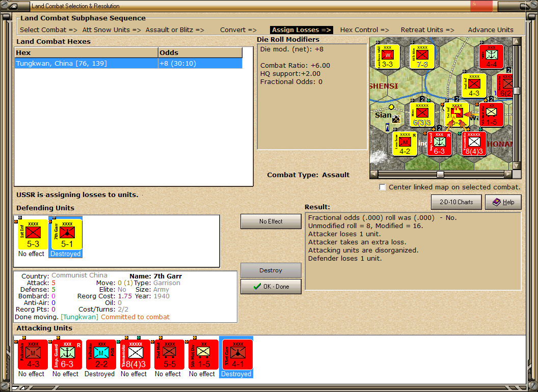This screenshot has width=538, height=392.
Task: Click the map horizontal scrollbar thumb
Action: click(441, 174)
